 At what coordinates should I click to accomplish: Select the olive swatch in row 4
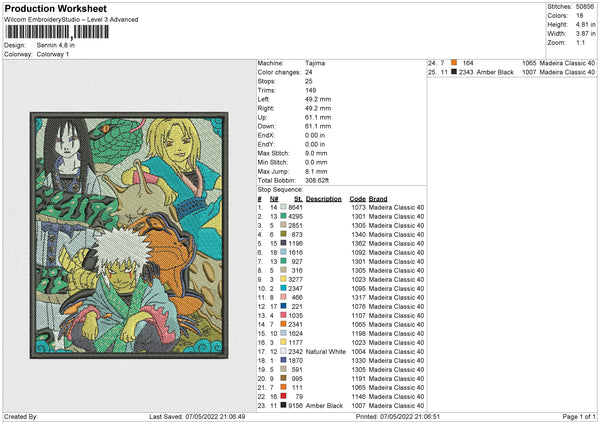click(x=283, y=234)
